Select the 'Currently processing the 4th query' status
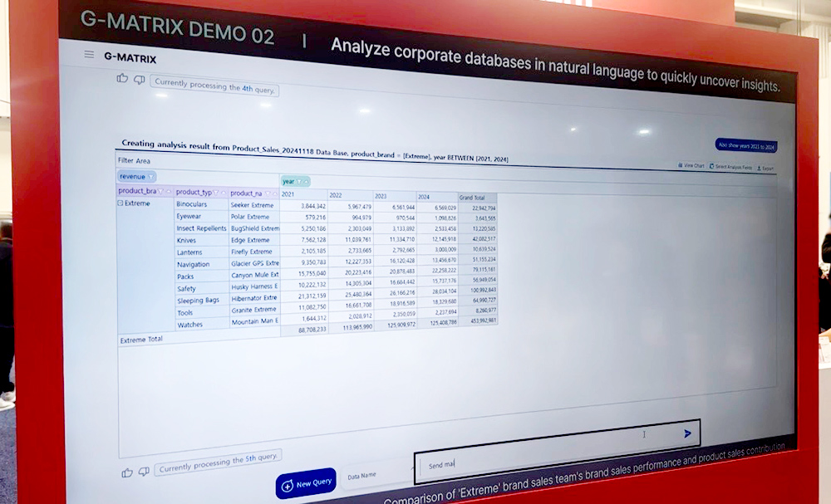The image size is (831, 504). [x=214, y=87]
